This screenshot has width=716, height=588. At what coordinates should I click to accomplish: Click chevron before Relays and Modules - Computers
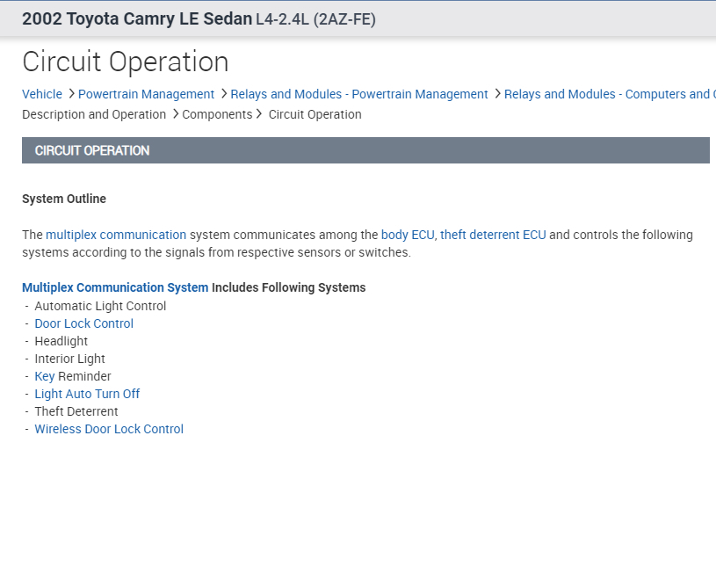click(497, 94)
